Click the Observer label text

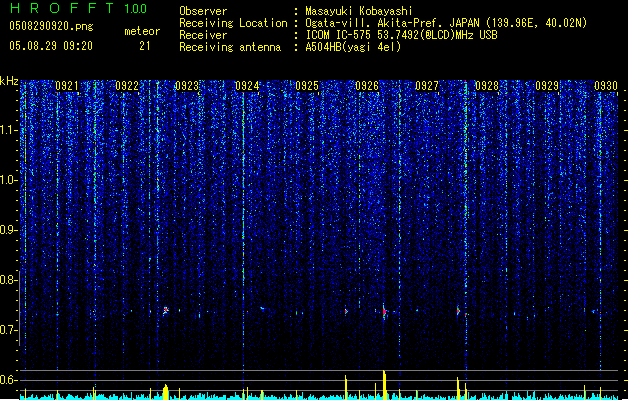click(x=203, y=11)
